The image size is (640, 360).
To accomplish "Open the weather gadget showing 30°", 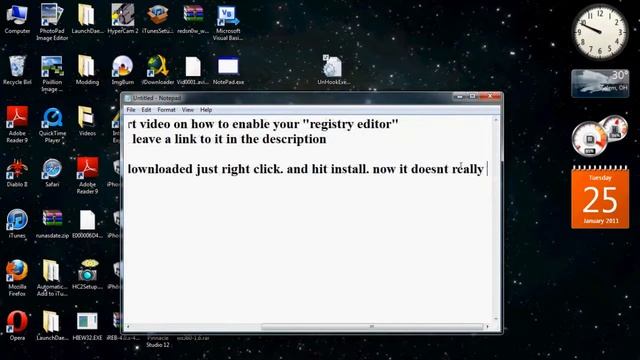I will pyautogui.click(x=600, y=83).
